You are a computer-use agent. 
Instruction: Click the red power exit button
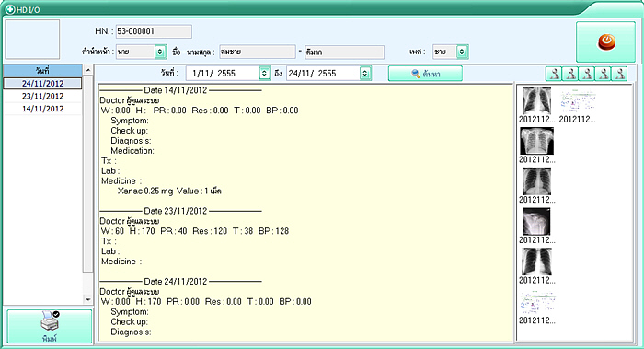pos(605,42)
